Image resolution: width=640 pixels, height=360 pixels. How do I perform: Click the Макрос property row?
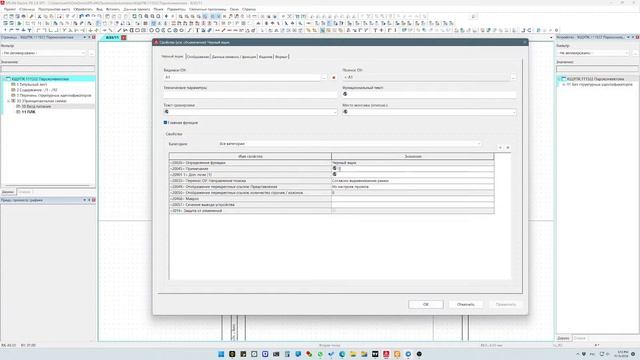click(x=250, y=199)
